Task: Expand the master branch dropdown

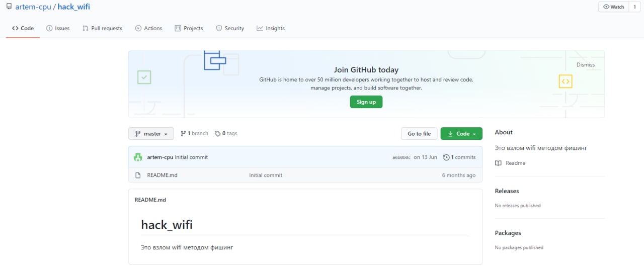Action: [151, 134]
